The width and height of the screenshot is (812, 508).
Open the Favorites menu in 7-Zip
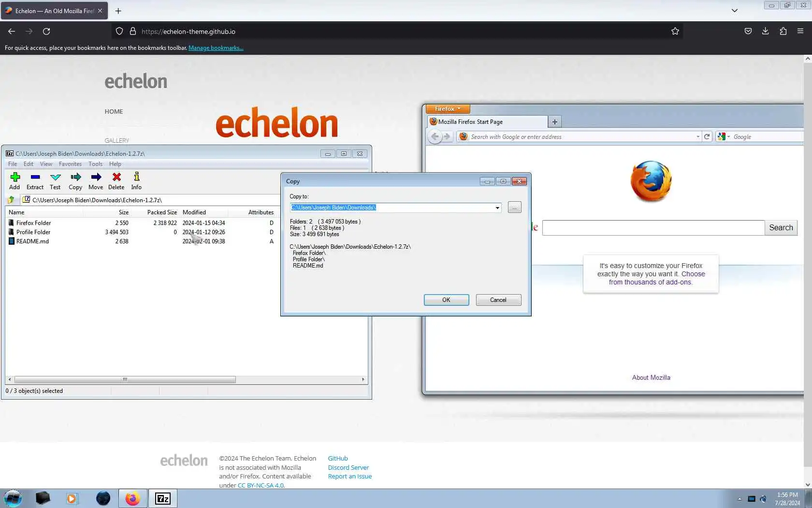tap(70, 164)
